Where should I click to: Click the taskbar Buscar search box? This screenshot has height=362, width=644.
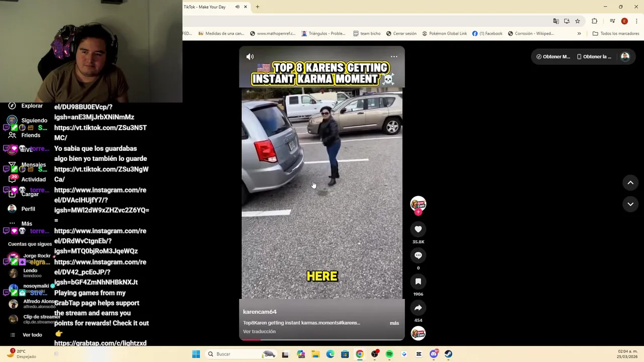242,354
